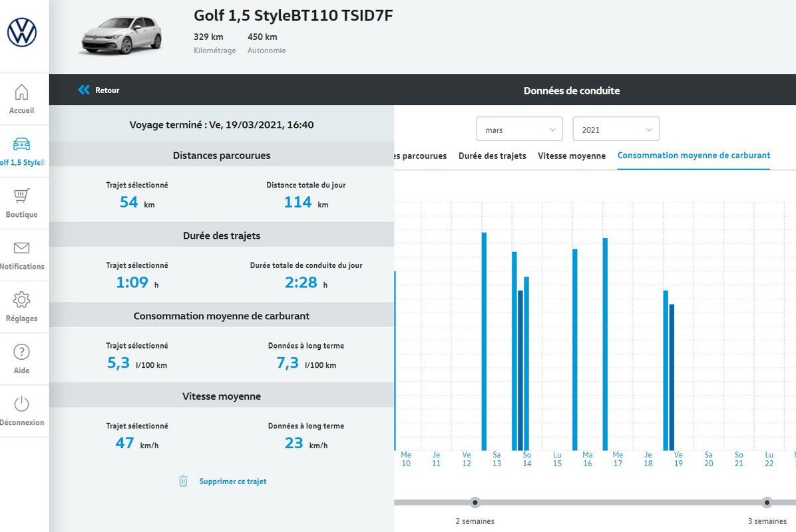Select Consommation moyenne de carburant tab
796x532 pixels.
pyautogui.click(x=694, y=155)
